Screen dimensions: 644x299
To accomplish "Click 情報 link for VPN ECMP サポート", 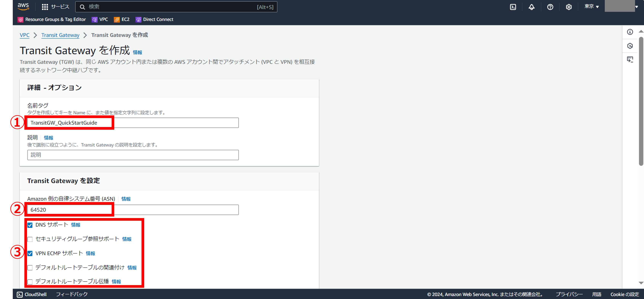I will pos(90,253).
